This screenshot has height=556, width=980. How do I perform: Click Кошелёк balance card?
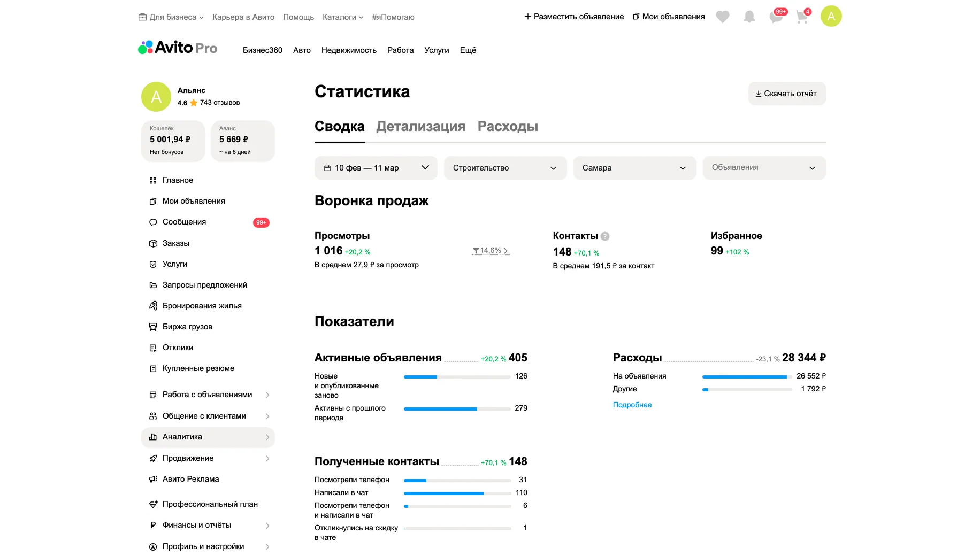coord(173,141)
